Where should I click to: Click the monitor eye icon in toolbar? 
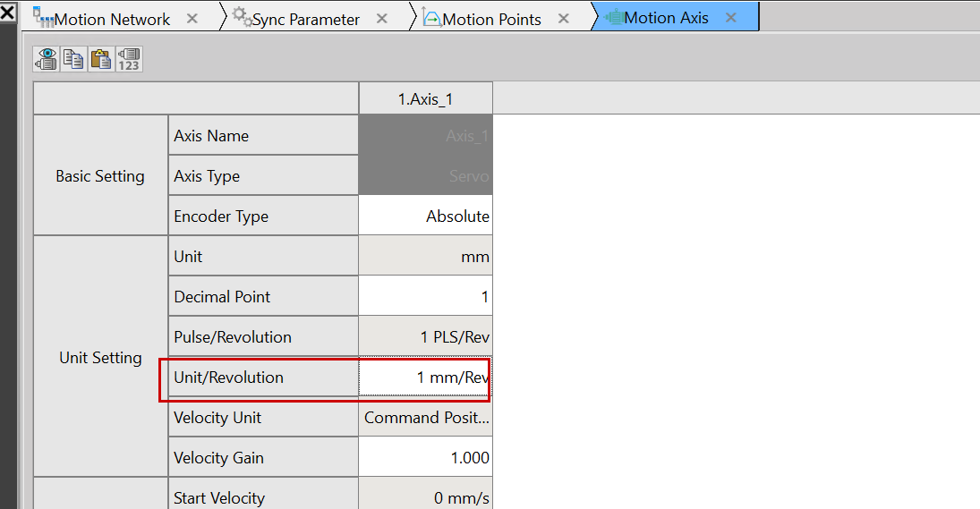pos(47,59)
